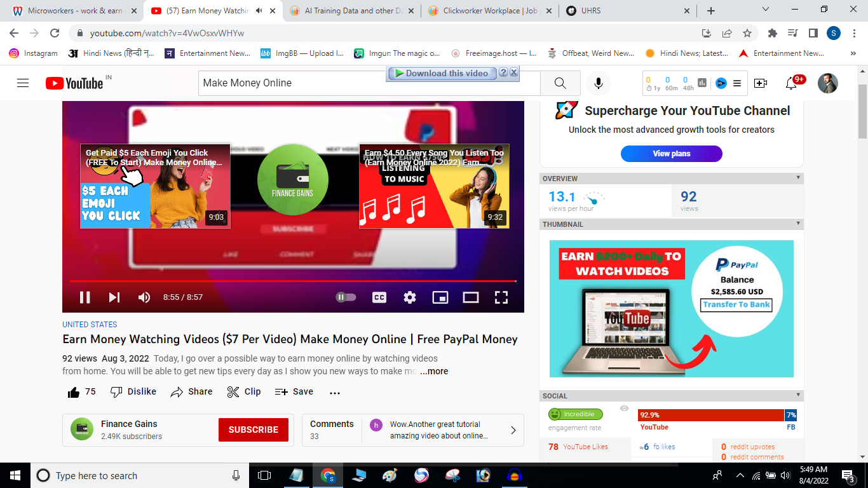Open the YouTube account avatar menu

(x=827, y=83)
